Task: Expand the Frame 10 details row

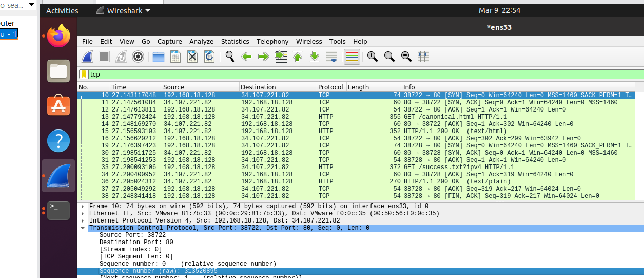Action: (x=82, y=206)
